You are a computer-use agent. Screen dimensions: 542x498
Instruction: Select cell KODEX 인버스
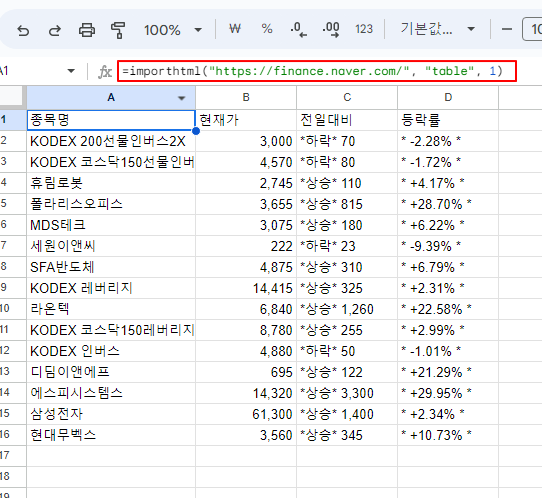(111, 351)
